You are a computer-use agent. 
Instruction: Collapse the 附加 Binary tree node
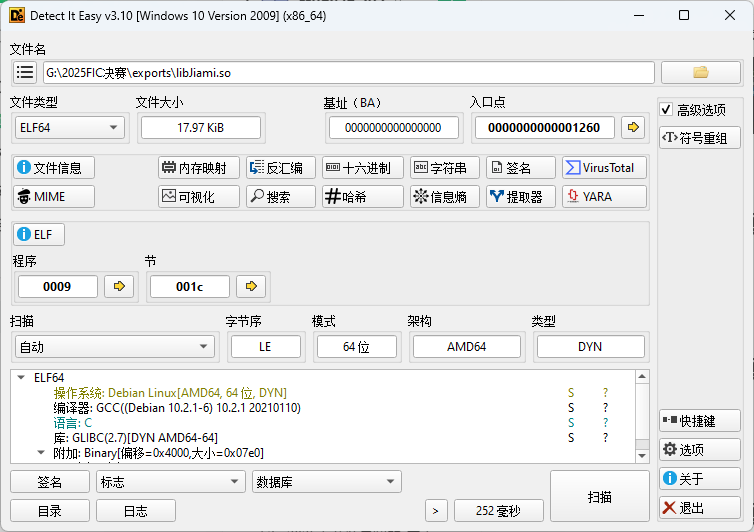(41, 453)
